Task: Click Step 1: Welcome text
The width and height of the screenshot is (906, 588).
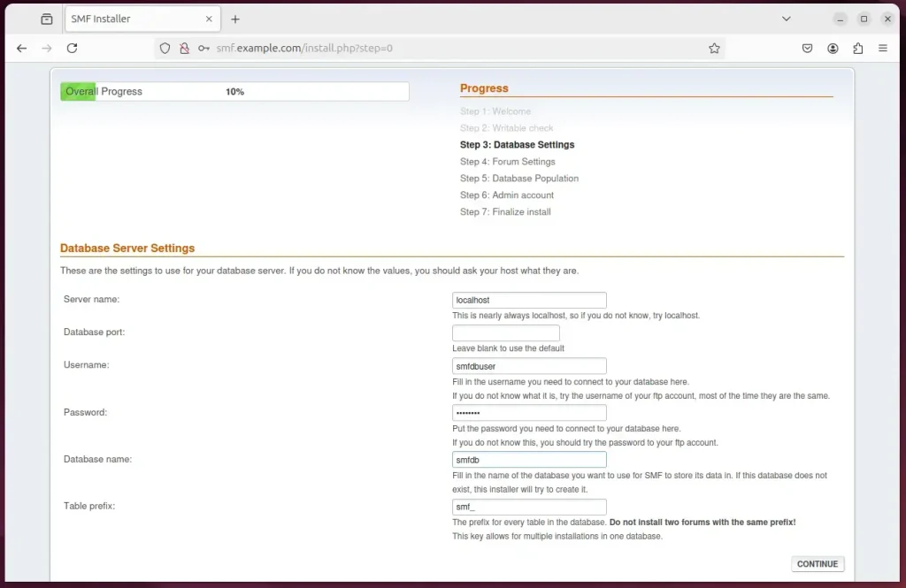Action: click(495, 111)
